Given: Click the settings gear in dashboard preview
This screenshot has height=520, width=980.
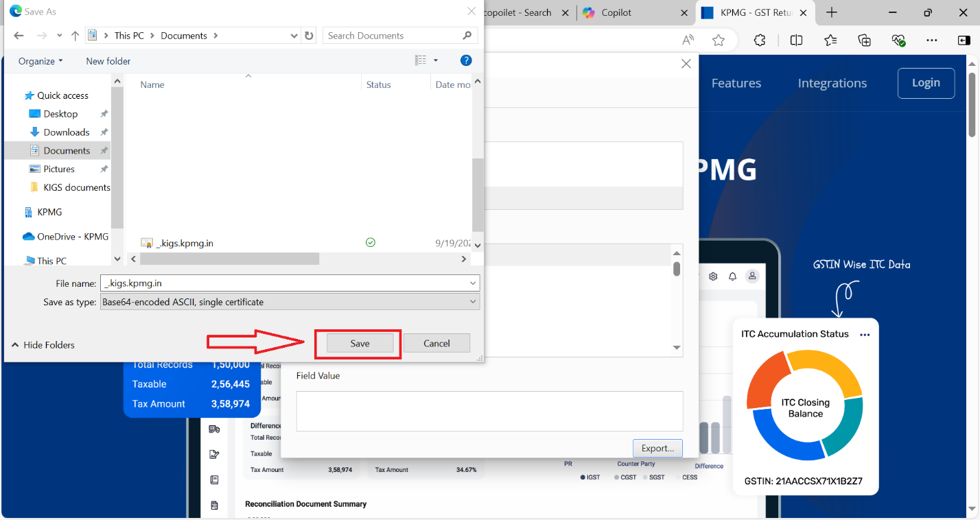Looking at the screenshot, I should coord(713,276).
